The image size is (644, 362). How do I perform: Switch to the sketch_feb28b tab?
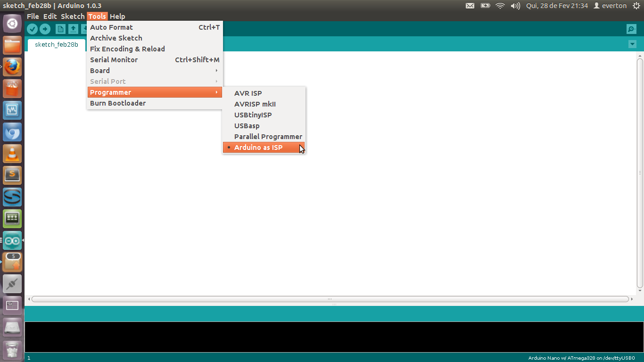56,44
